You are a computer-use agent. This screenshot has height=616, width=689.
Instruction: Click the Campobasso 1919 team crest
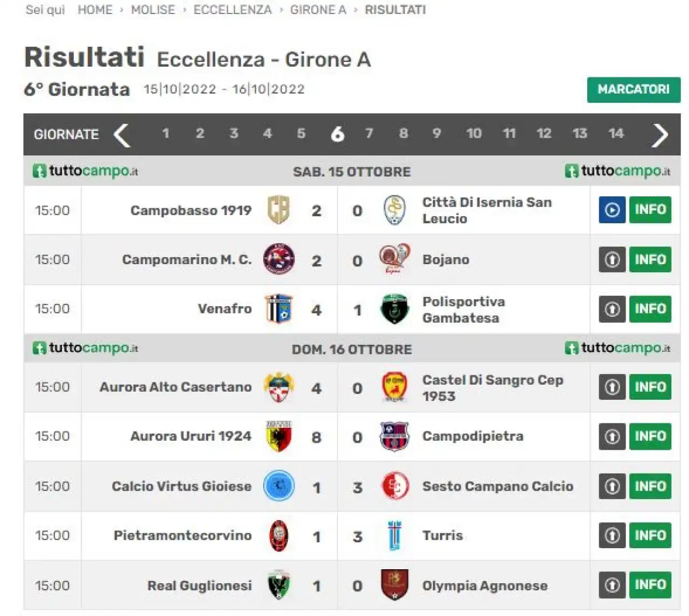click(x=279, y=210)
